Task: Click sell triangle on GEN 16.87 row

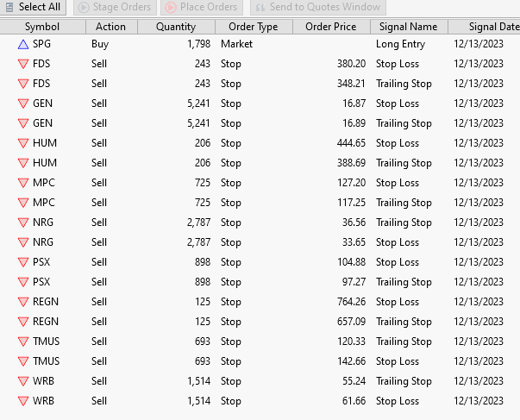Action: pos(23,103)
